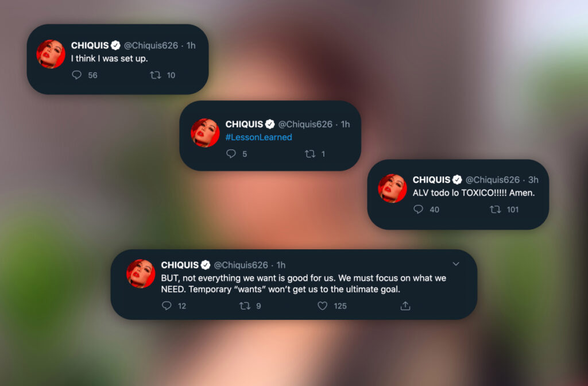
Task: Click the 3h timestamp on "ALV todo" tweet
Action: 533,180
